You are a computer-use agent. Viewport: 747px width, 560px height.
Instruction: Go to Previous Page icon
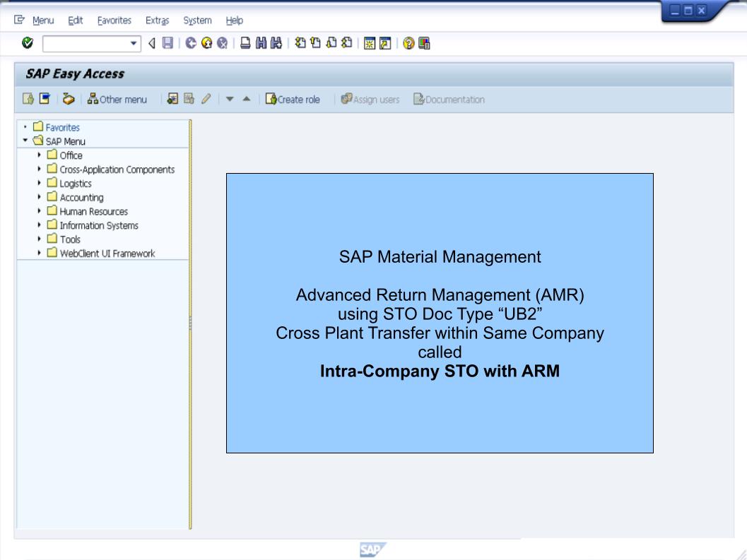[315, 43]
